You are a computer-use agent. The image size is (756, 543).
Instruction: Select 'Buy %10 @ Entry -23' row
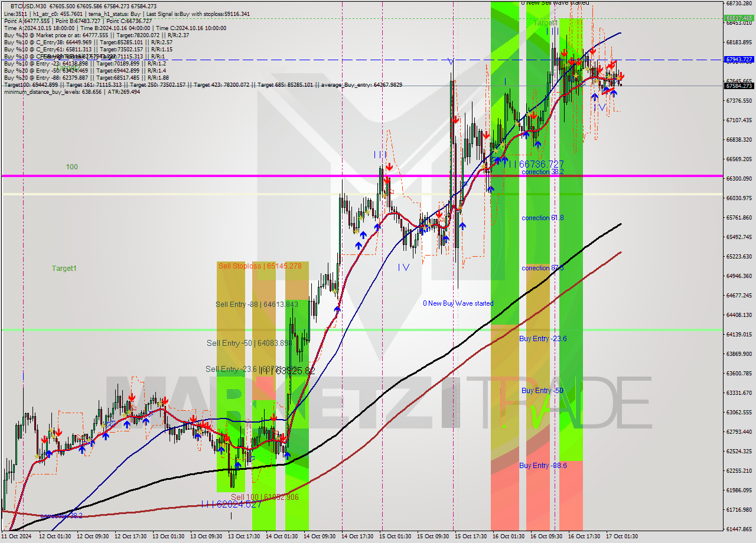tap(84, 63)
